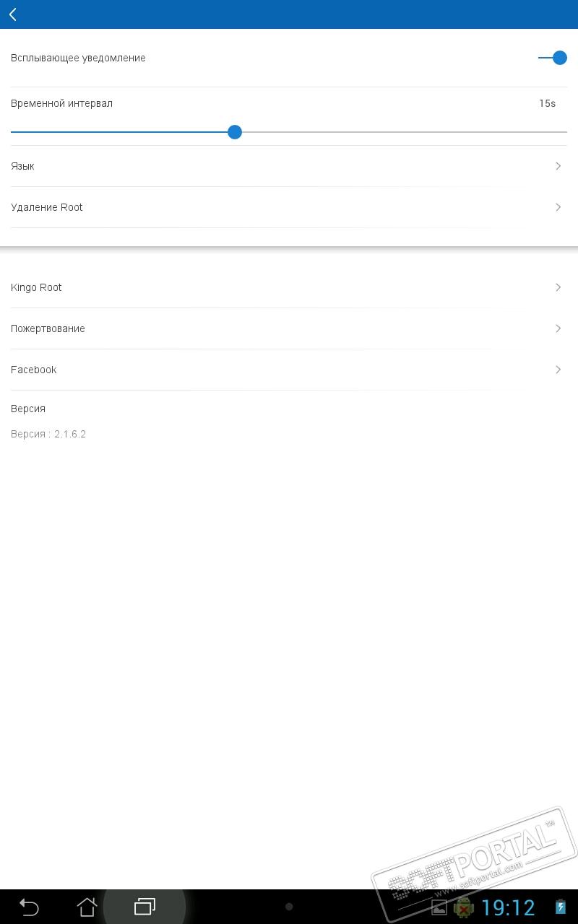Tap the 15s interval value

click(x=547, y=103)
